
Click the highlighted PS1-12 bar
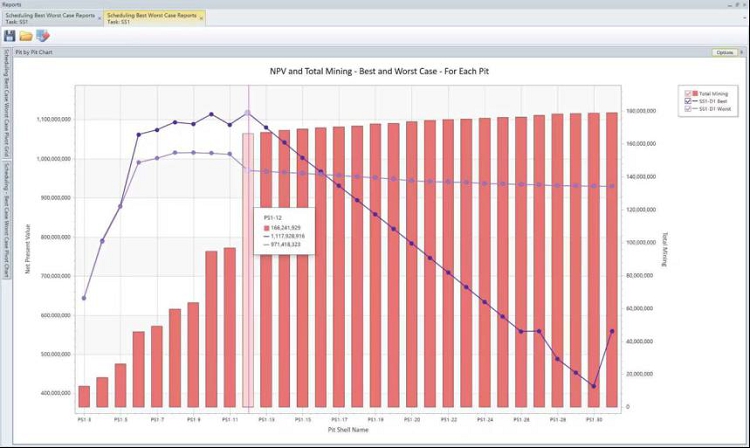pos(248,270)
